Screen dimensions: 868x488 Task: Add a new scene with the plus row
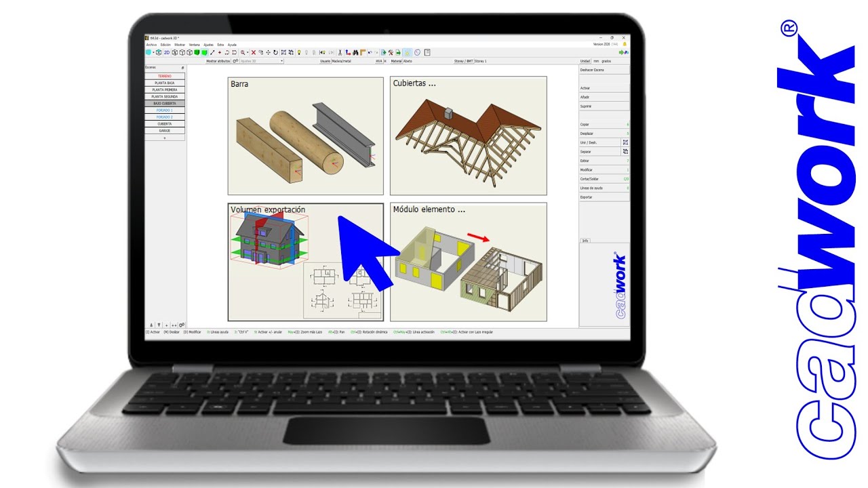coord(165,138)
